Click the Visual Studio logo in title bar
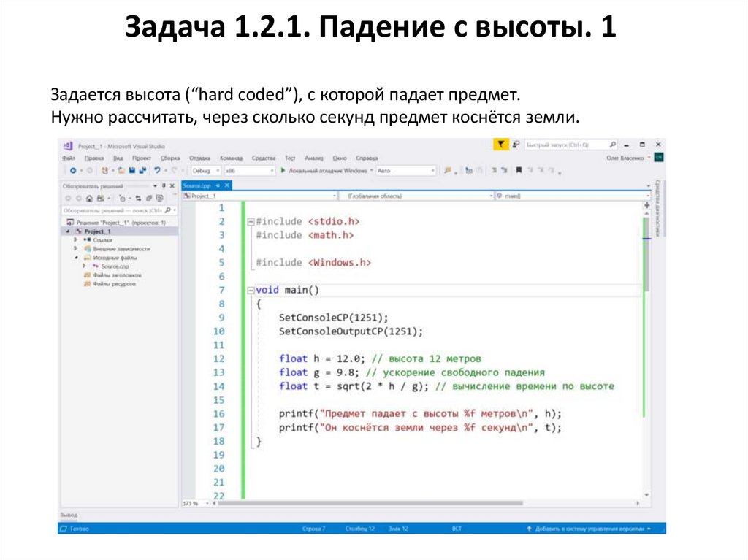 point(68,145)
